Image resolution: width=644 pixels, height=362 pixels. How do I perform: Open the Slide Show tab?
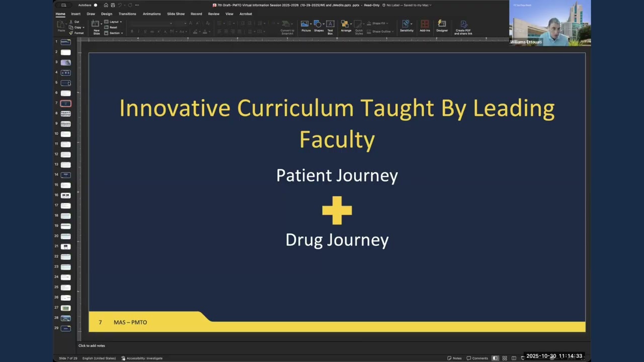176,14
